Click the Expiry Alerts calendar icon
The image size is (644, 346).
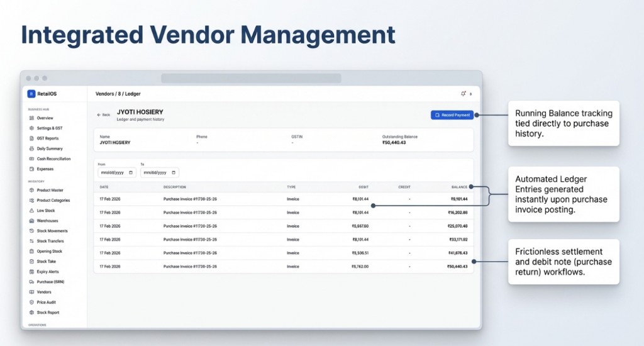pos(31,272)
